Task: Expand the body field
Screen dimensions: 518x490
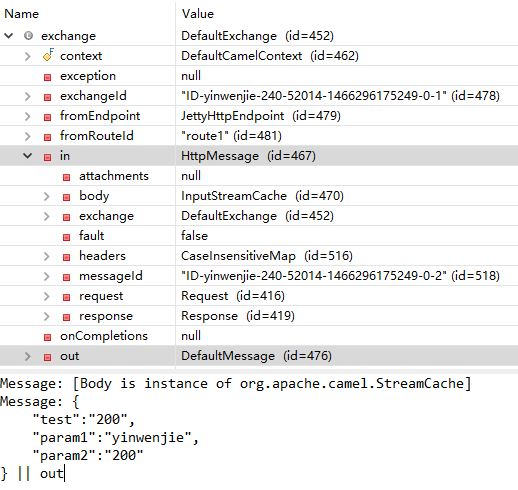Action: (47, 196)
